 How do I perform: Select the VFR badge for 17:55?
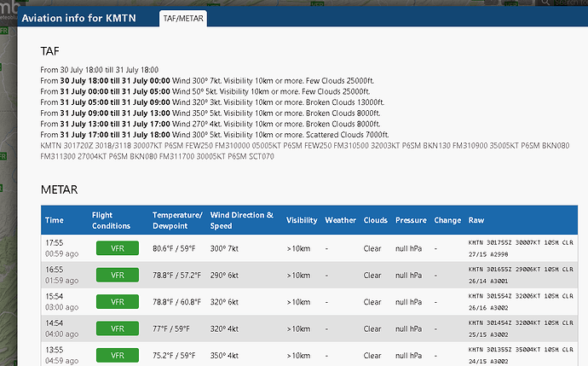pyautogui.click(x=118, y=248)
